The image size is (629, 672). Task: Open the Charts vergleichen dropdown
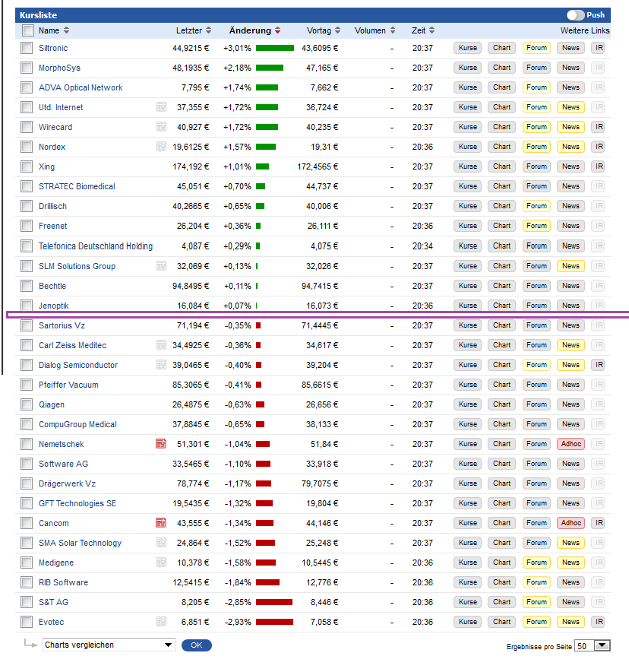point(109,645)
